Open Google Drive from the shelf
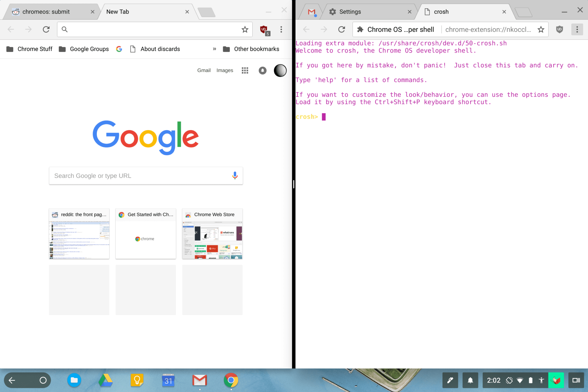 [x=106, y=380]
